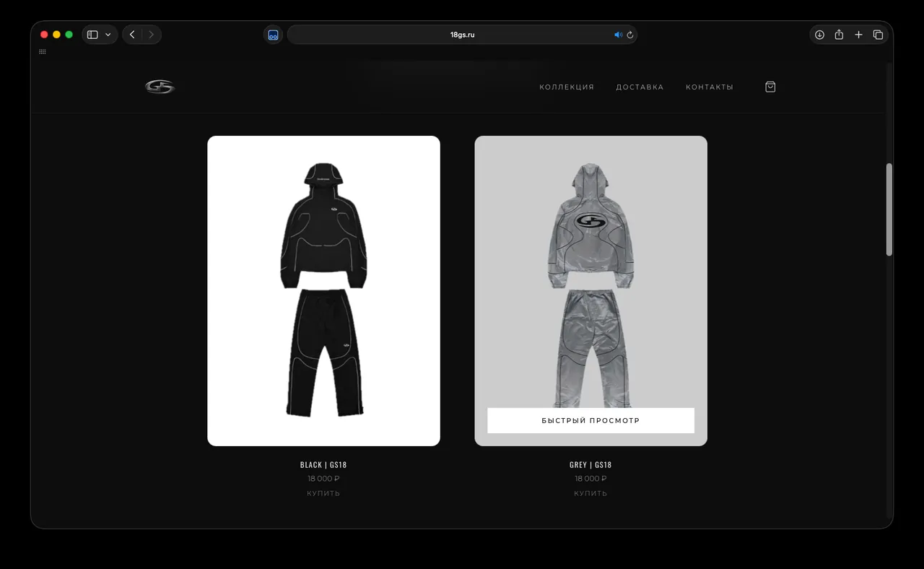Show tab overview icon
This screenshot has width=924, height=569.
(x=878, y=35)
